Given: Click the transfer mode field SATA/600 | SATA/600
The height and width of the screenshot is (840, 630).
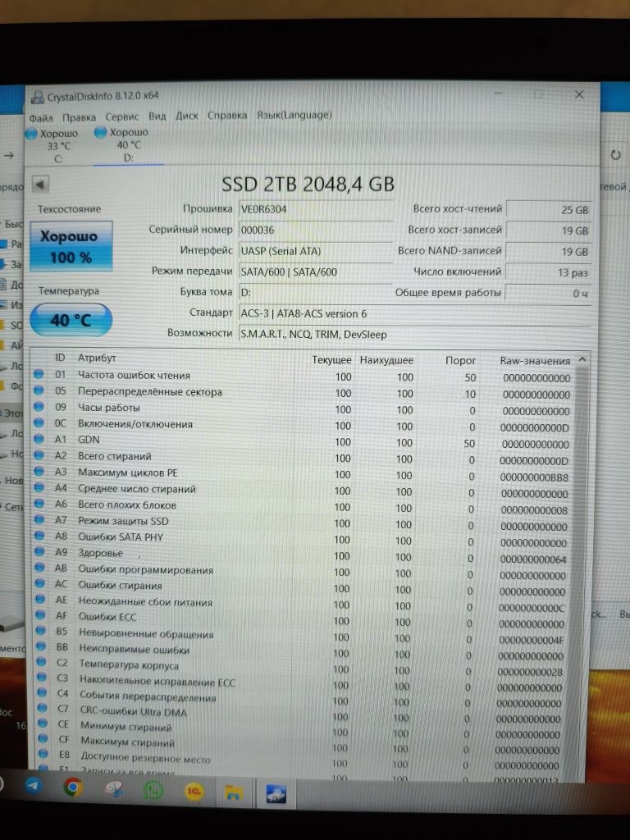Looking at the screenshot, I should 315,272.
